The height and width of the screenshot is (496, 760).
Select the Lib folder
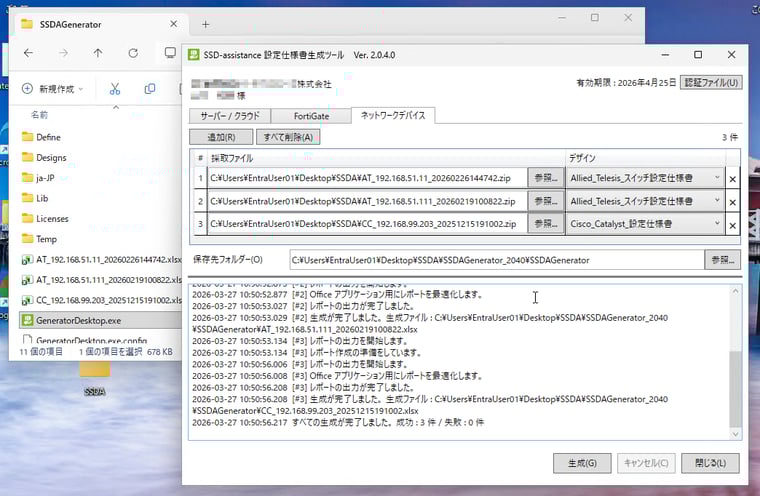35,198
